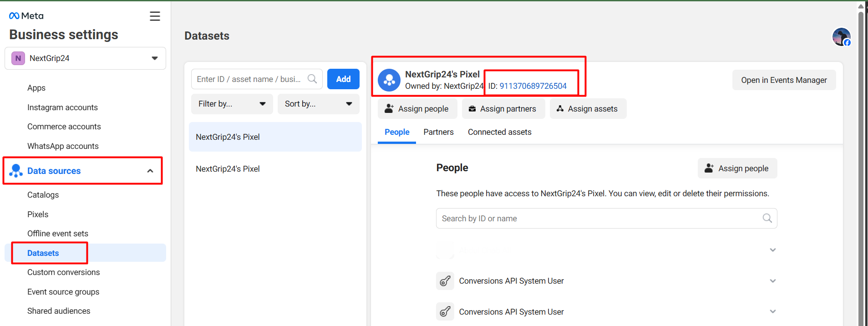Screen dimensions: 868x326
Task: Expand second Conversions API System User row
Action: (x=772, y=312)
